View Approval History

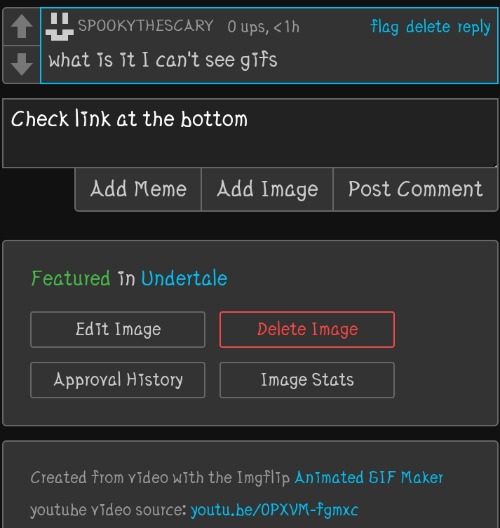(x=118, y=380)
